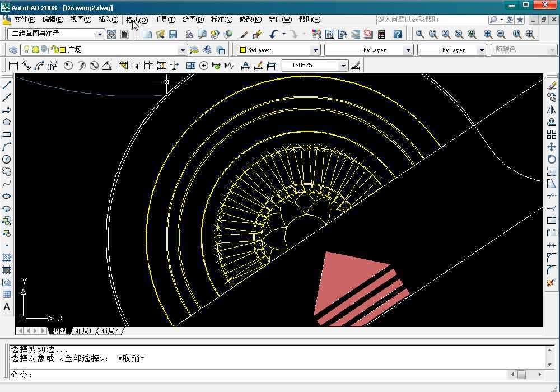Click the Radius Dimension icon
Screen dimensions: 560x392
coord(68,66)
